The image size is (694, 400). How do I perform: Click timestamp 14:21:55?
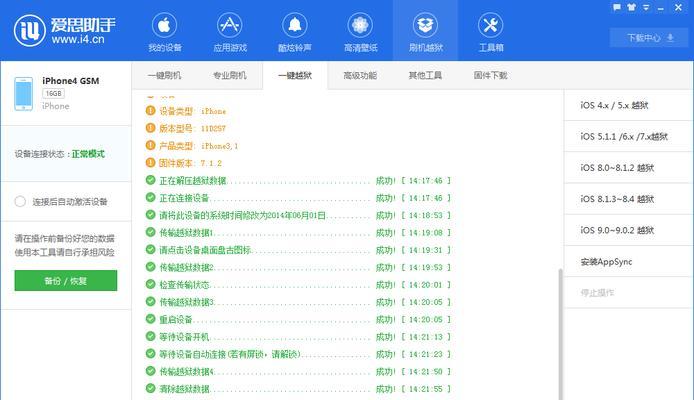coord(425,389)
